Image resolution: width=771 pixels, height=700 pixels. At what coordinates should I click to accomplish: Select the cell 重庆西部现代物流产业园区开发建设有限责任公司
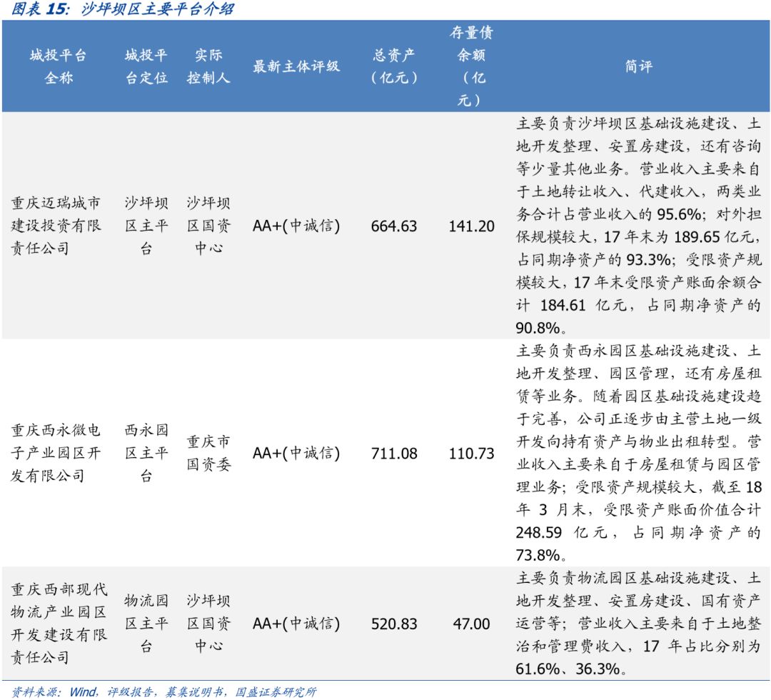tap(59, 624)
